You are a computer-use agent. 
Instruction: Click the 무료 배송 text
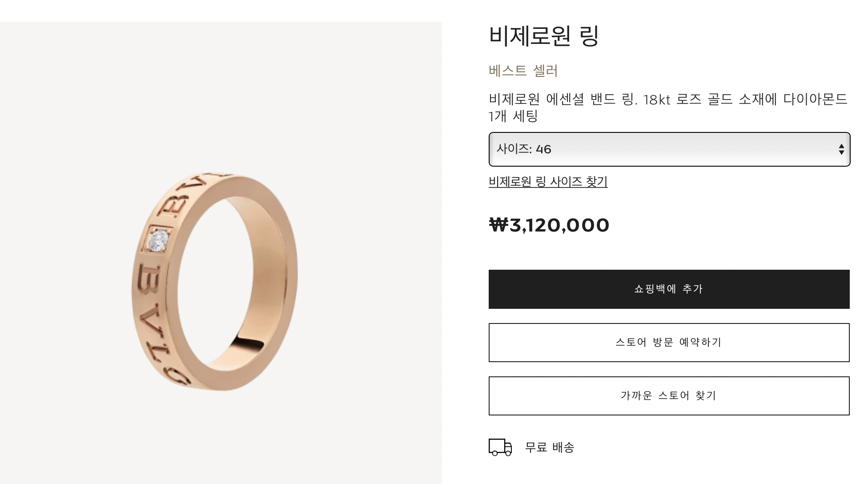tap(550, 447)
